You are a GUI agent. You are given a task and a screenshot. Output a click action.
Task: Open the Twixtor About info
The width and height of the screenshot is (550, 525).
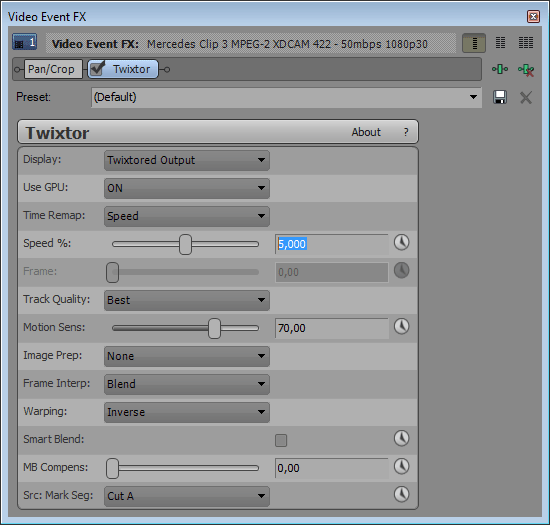pyautogui.click(x=366, y=132)
